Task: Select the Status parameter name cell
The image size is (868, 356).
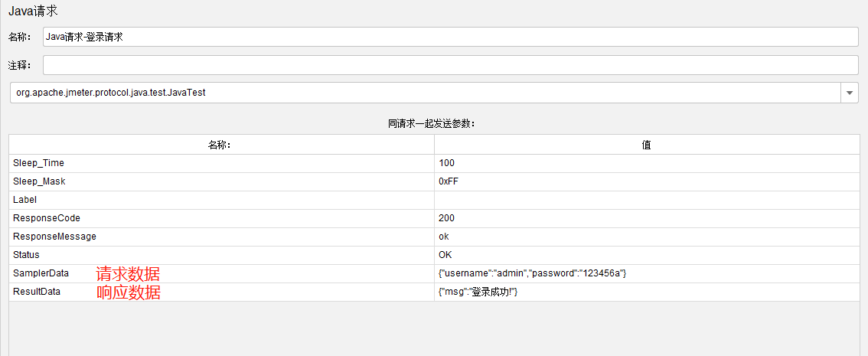Action: 221,255
